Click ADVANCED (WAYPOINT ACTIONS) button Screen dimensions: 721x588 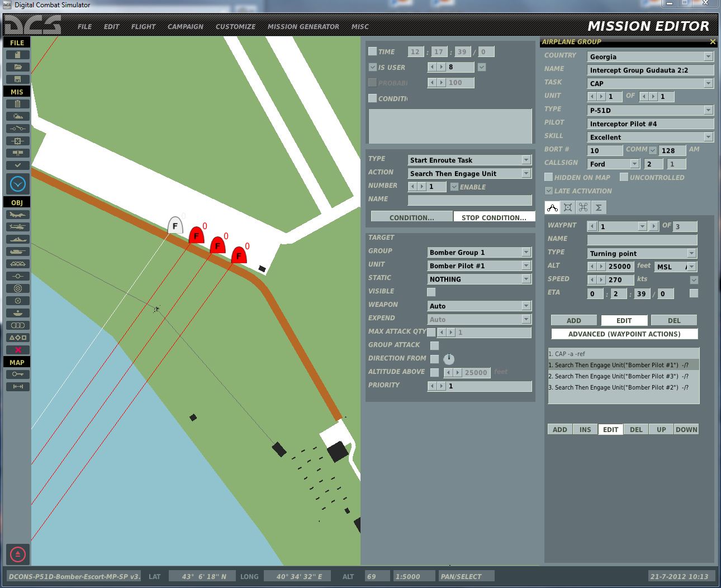tap(624, 334)
